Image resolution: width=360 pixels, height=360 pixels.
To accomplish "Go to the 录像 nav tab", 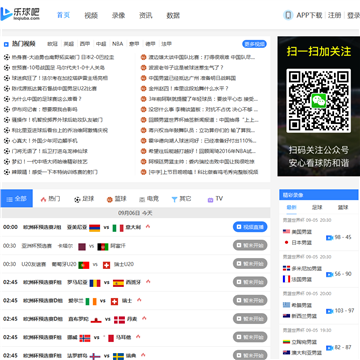I will click(x=118, y=15).
